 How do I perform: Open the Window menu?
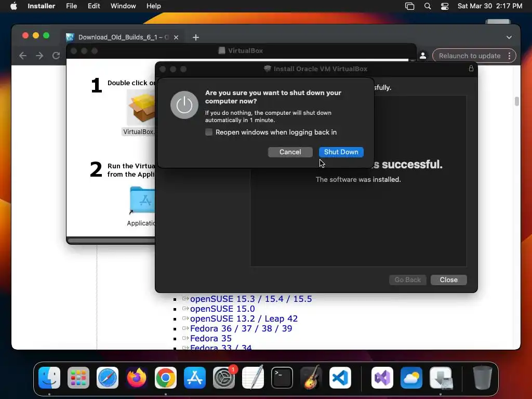coord(123,6)
